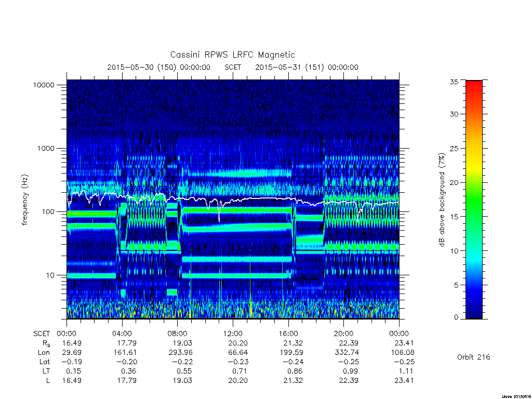Click the Lon value 106.08
Viewport: 532px width, 399px height.
tap(403, 353)
